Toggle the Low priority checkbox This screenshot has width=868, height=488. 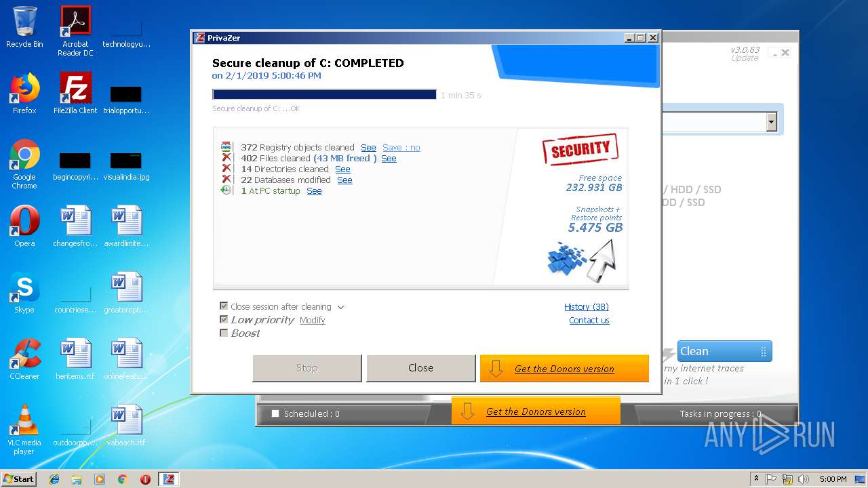pos(224,319)
